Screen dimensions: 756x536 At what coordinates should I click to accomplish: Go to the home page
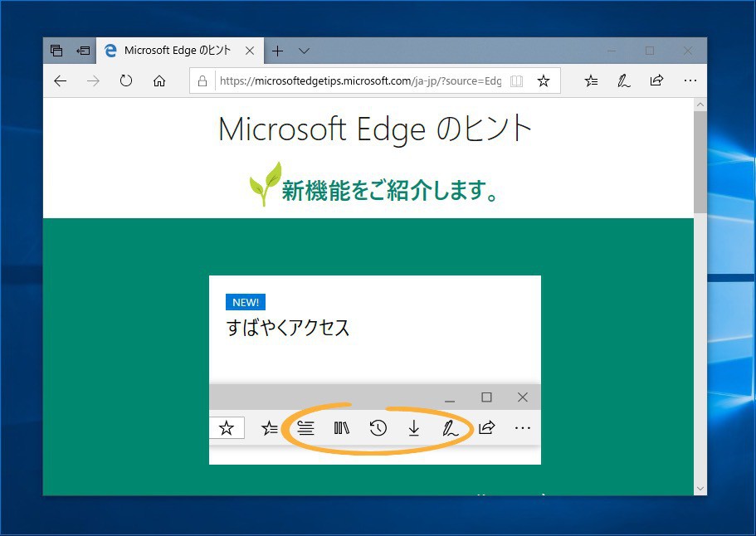[x=159, y=81]
